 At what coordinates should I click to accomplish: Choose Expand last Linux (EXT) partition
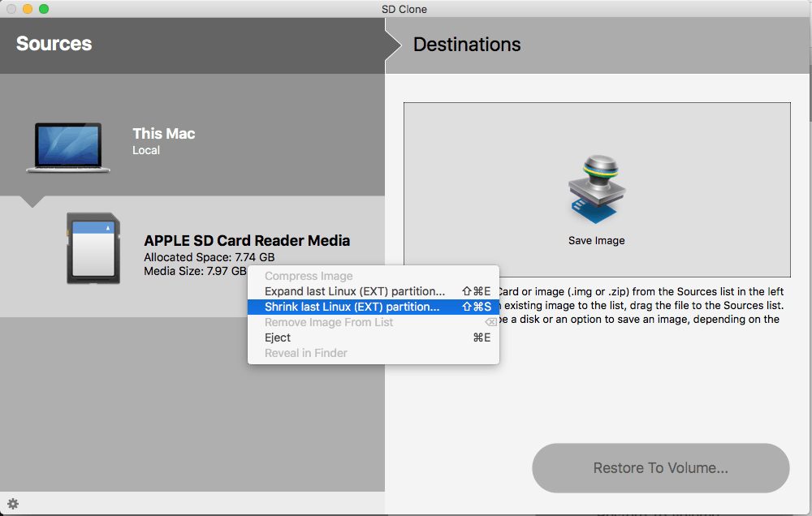(374, 291)
